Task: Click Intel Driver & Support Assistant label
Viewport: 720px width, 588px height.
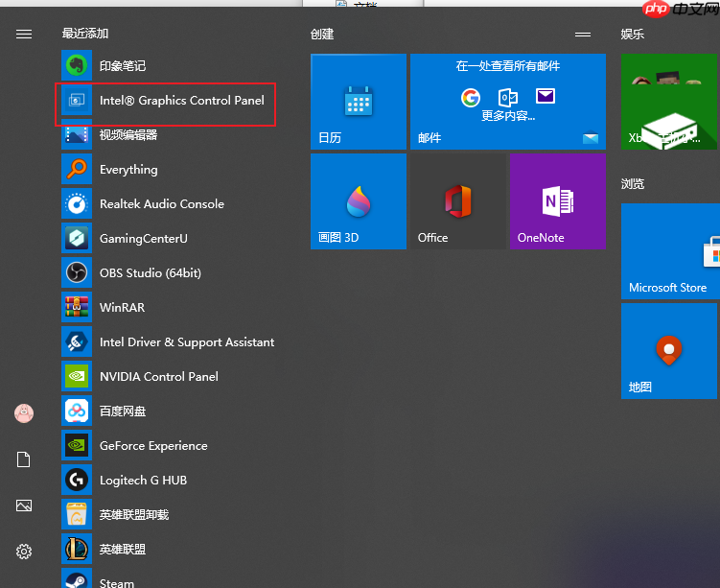Action: point(187,342)
